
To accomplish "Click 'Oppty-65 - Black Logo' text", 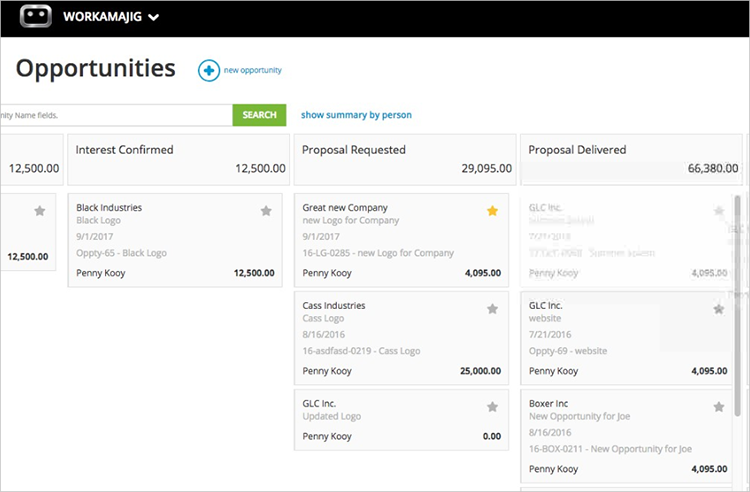I will 121,253.
